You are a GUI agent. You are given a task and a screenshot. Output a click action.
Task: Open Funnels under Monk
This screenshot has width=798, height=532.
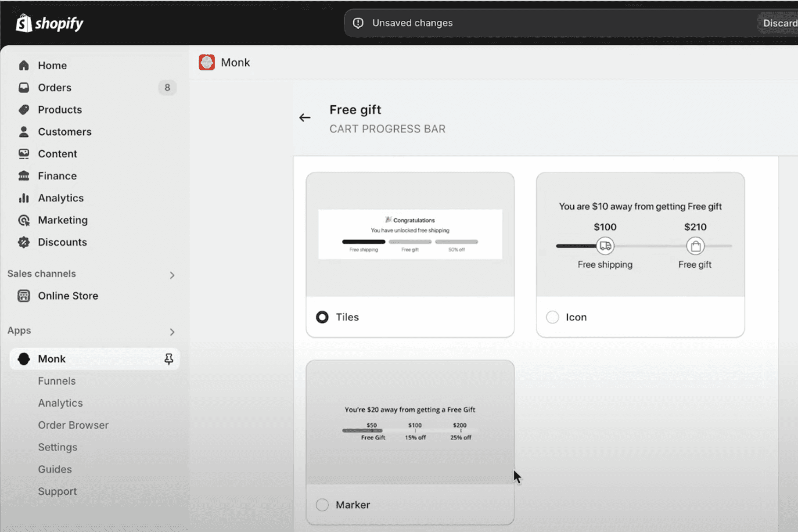click(x=57, y=381)
